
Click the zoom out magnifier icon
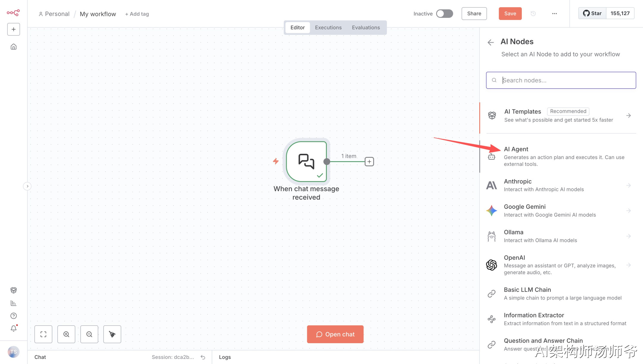[x=89, y=334]
